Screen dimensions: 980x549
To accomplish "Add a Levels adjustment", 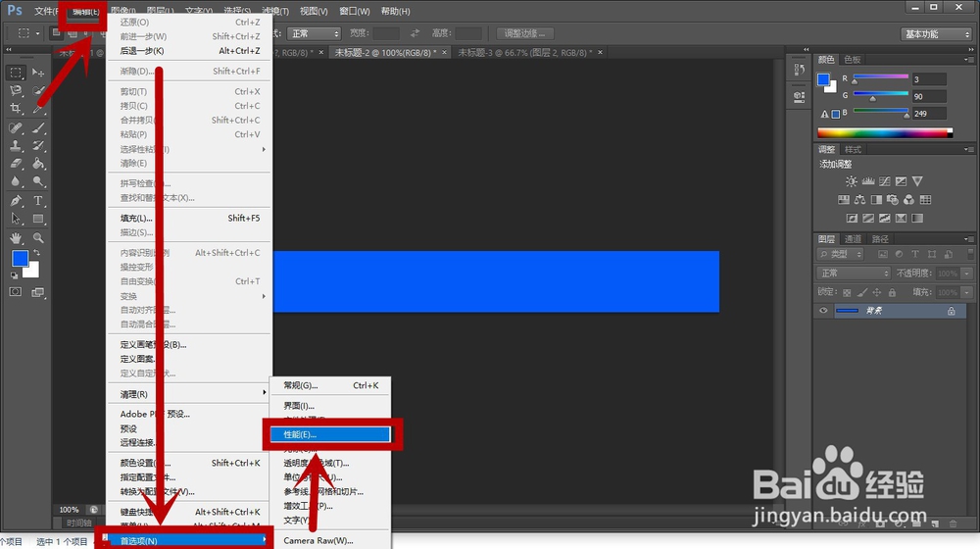I will (x=868, y=181).
